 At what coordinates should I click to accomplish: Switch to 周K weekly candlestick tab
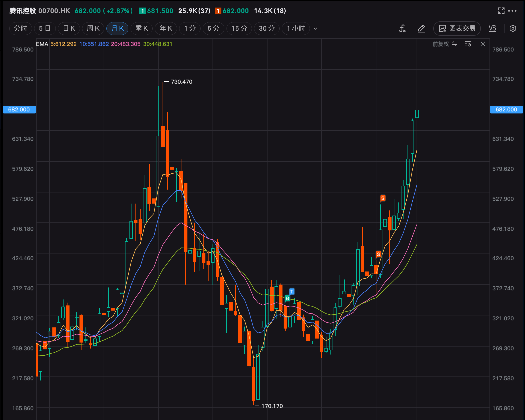pyautogui.click(x=93, y=28)
